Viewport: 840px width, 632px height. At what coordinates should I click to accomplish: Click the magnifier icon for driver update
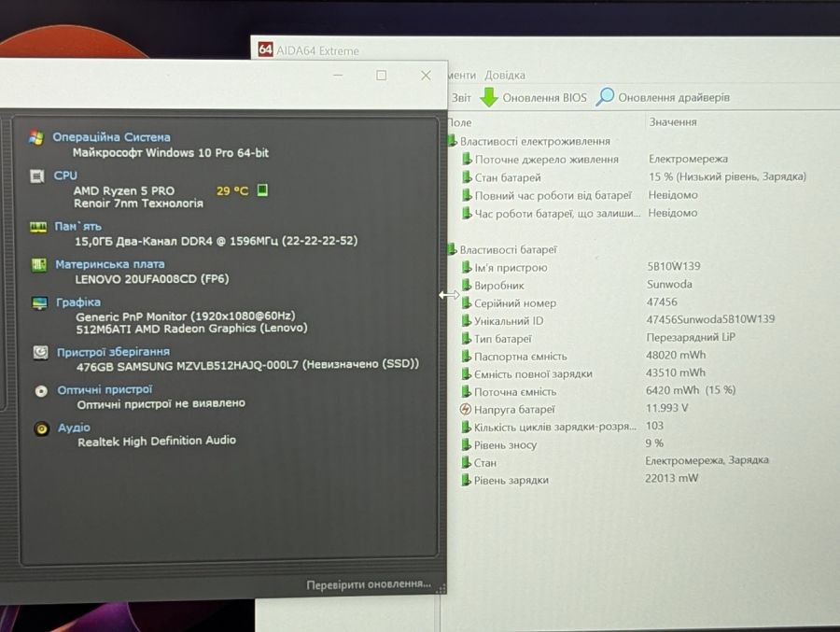[x=605, y=97]
